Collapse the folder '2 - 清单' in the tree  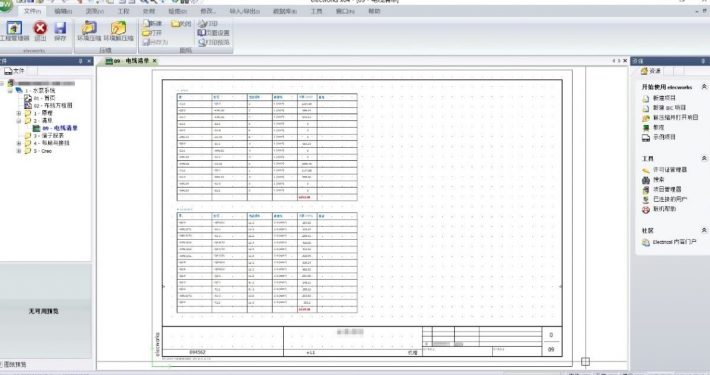(x=19, y=121)
